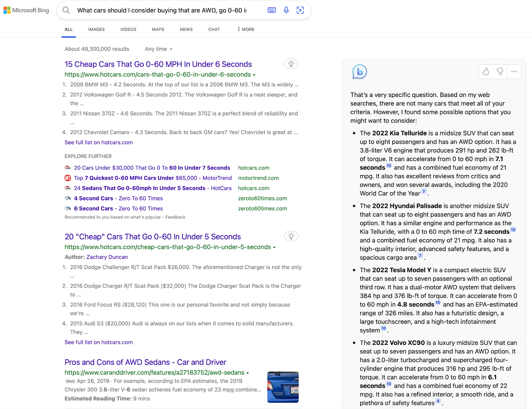Click the 2006 BMW M3 list entry
This screenshot has width=532, height=409.
[184, 84]
